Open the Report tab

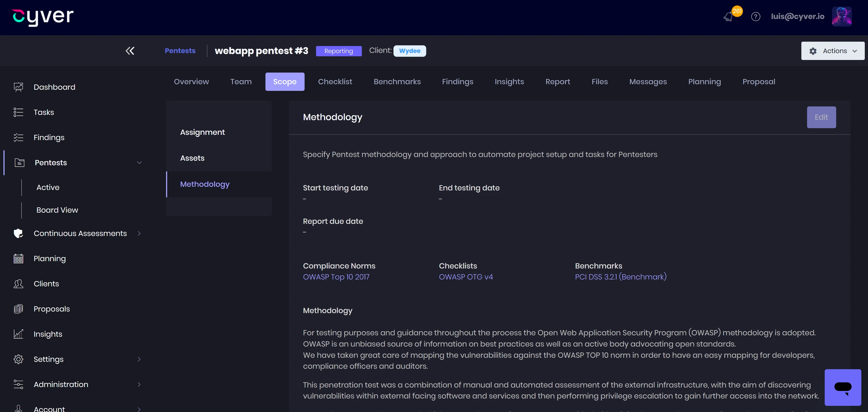[557, 82]
